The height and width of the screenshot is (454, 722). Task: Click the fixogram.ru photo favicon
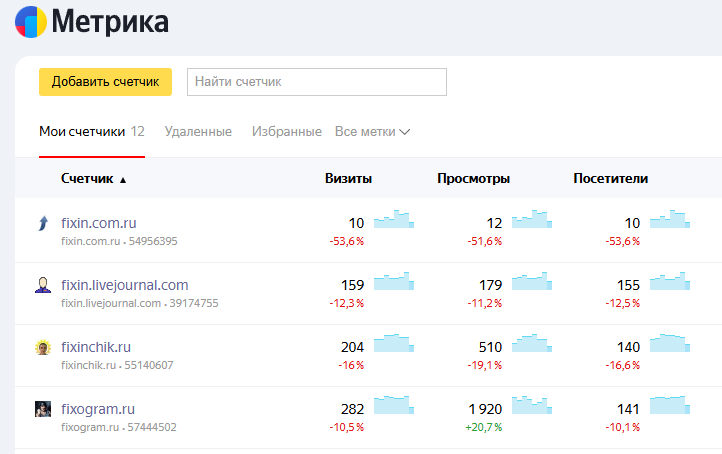coord(43,409)
